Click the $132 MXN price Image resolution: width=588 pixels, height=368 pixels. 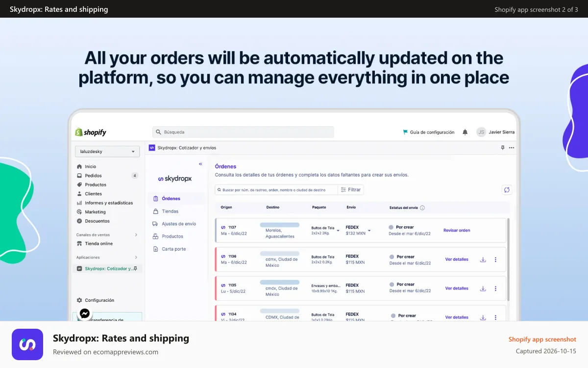pyautogui.click(x=356, y=234)
